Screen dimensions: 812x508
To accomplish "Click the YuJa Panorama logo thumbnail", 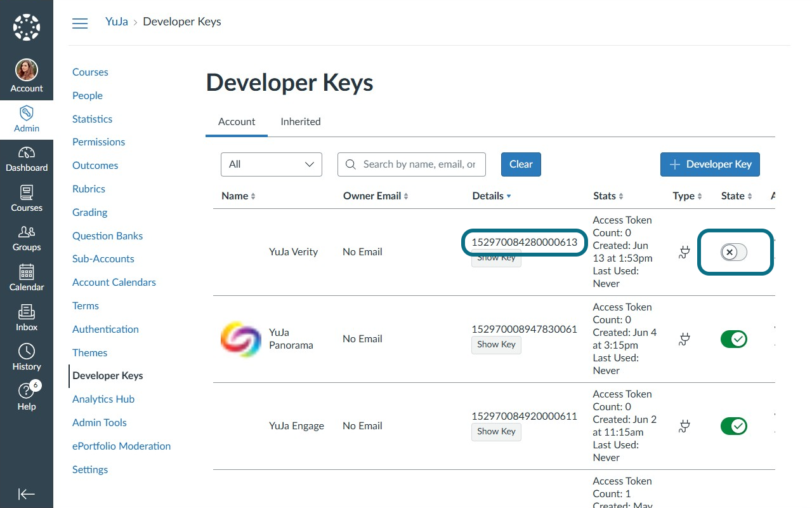I will pos(241,339).
